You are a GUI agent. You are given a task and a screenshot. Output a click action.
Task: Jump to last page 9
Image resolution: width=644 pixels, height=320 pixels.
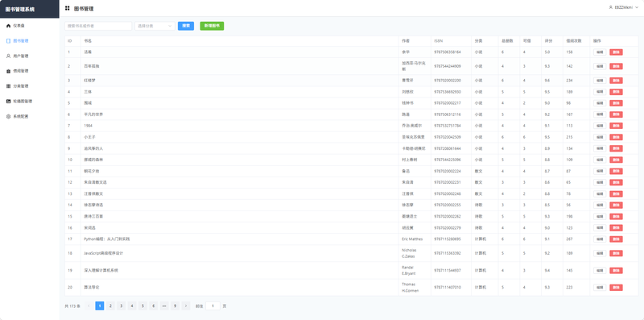coord(175,306)
